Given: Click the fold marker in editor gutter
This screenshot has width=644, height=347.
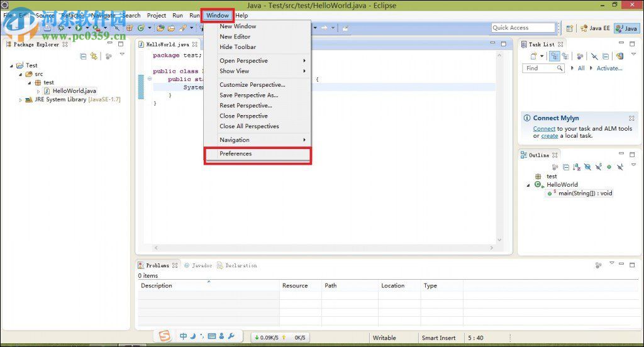Looking at the screenshot, I should pos(149,79).
